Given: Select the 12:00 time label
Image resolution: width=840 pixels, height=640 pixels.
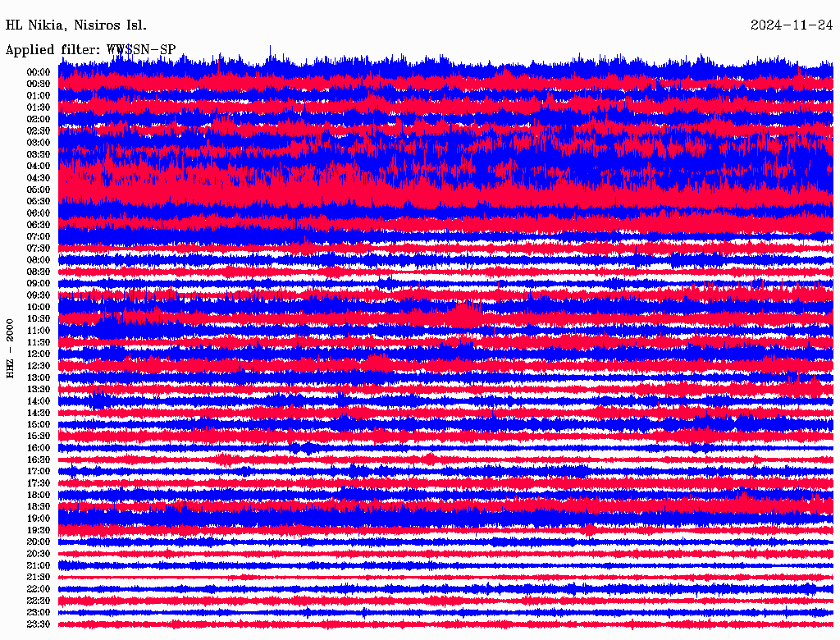Looking at the screenshot, I should tap(39, 354).
